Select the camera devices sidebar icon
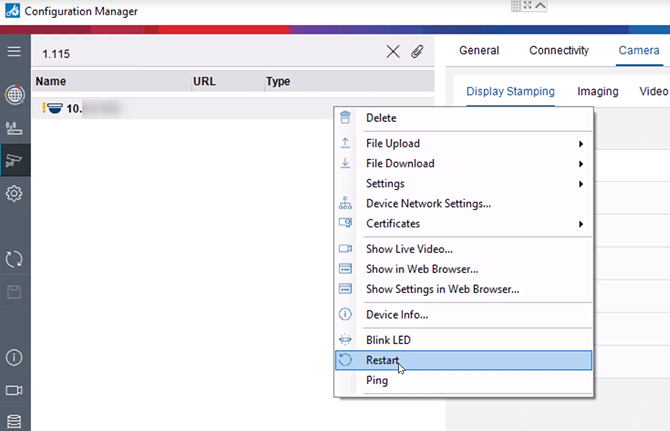Viewport: 670px width, 431px height. [x=14, y=160]
